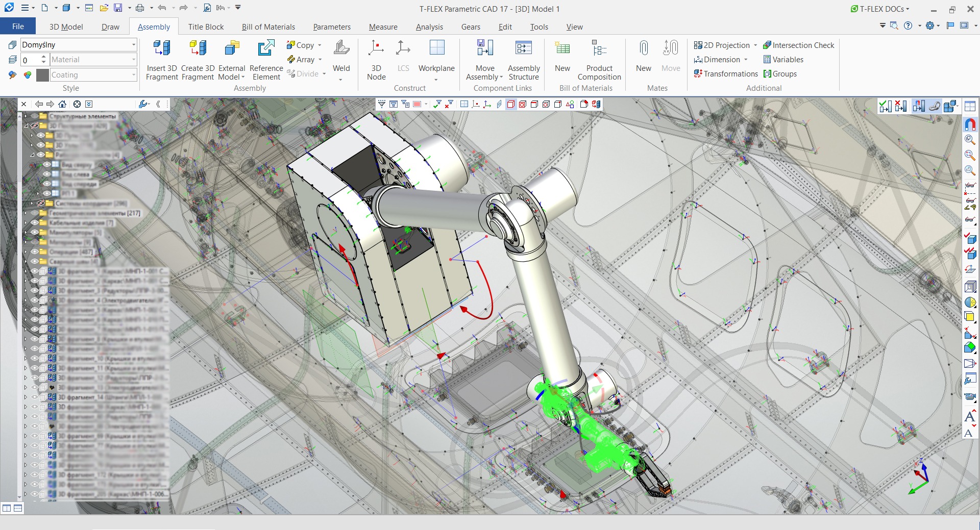This screenshot has height=530, width=980.
Task: Click the home icon in model tree
Action: tap(62, 104)
